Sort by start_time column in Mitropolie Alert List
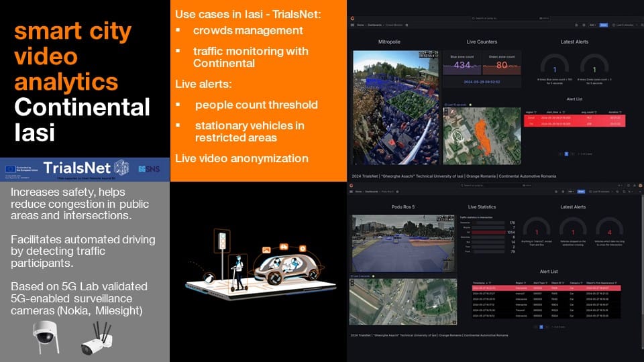The height and width of the screenshot is (362, 644). (x=552, y=112)
